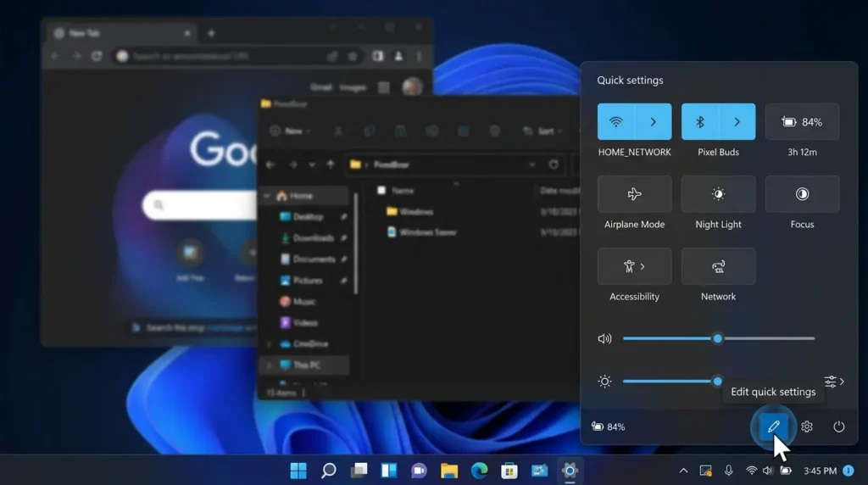Click battery 84% indicator in Quick settings footer
This screenshot has width=868, height=485.
point(609,426)
